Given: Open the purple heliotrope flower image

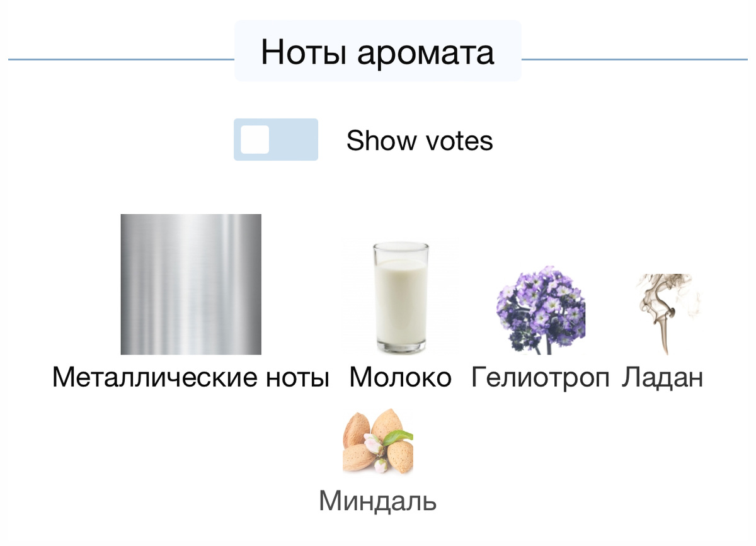Looking at the screenshot, I should pyautogui.click(x=541, y=310).
